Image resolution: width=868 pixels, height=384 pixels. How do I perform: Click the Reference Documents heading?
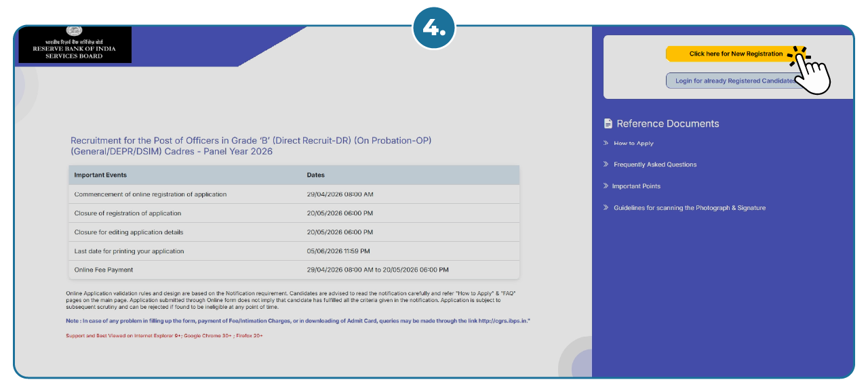point(668,123)
